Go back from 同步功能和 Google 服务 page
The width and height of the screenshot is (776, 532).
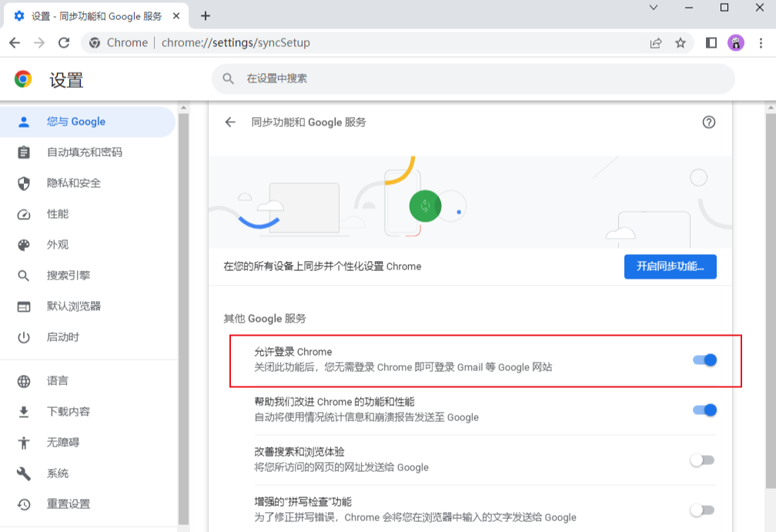tap(230, 122)
